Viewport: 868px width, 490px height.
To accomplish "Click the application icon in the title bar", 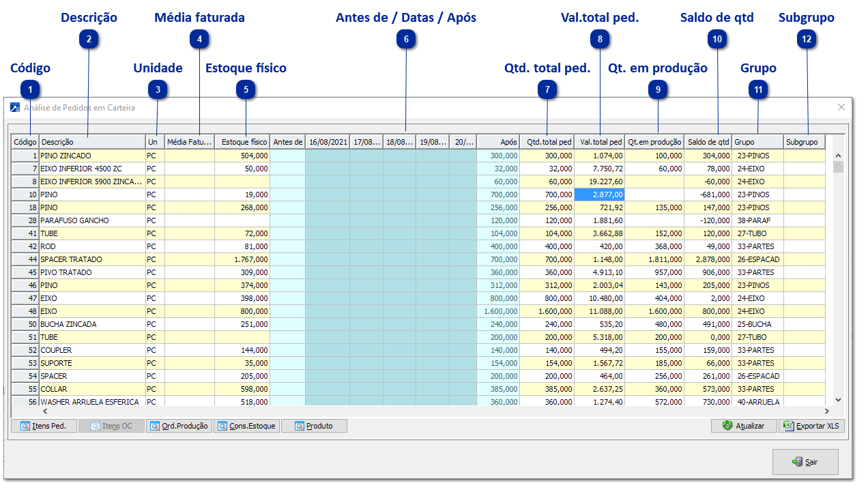I will [15, 108].
